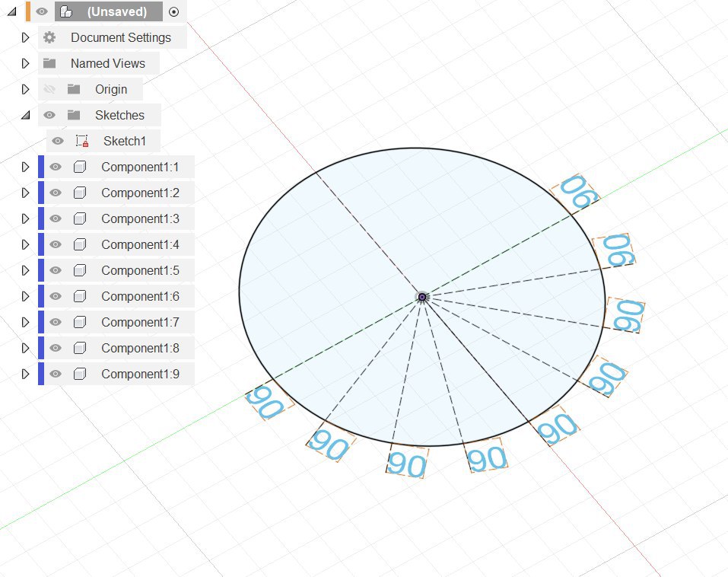Click the Sketches folder icon
The image size is (728, 577).
(x=74, y=115)
